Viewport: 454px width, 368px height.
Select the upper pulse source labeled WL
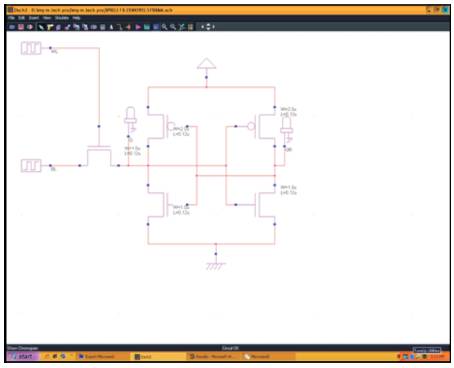31,48
